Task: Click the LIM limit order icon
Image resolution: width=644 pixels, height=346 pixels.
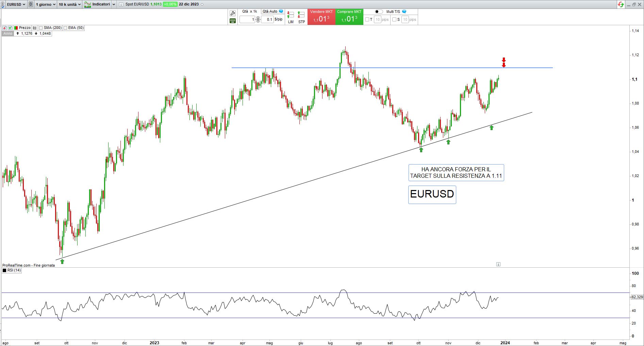Action: [x=291, y=17]
